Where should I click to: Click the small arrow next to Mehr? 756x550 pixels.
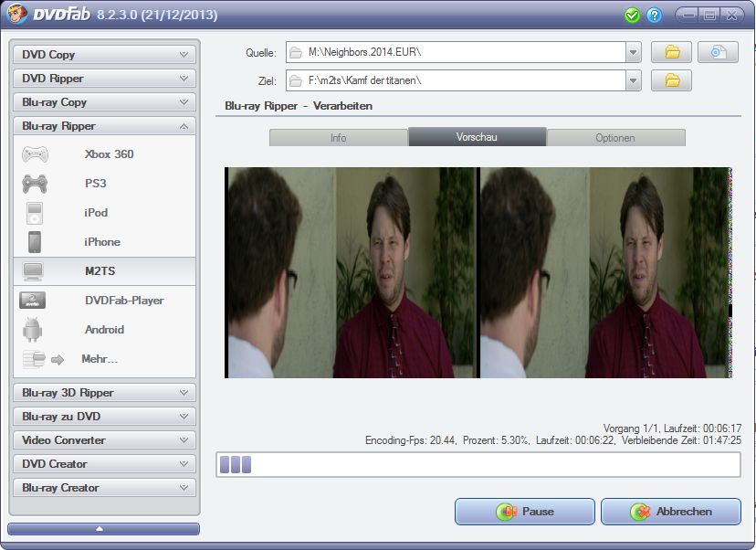[x=58, y=360]
